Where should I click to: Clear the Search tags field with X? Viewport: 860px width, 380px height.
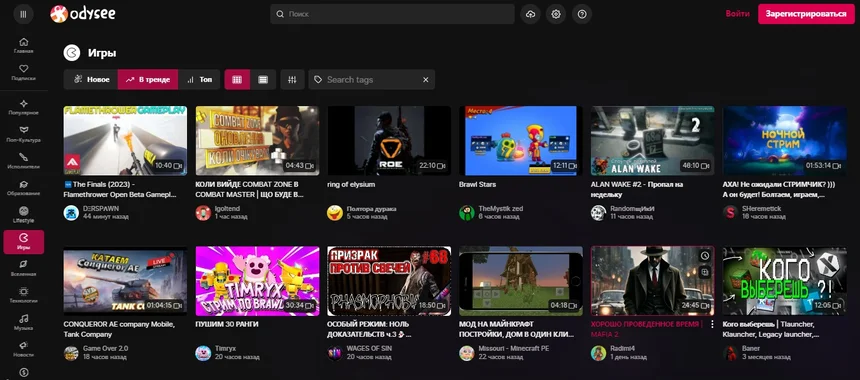click(426, 80)
